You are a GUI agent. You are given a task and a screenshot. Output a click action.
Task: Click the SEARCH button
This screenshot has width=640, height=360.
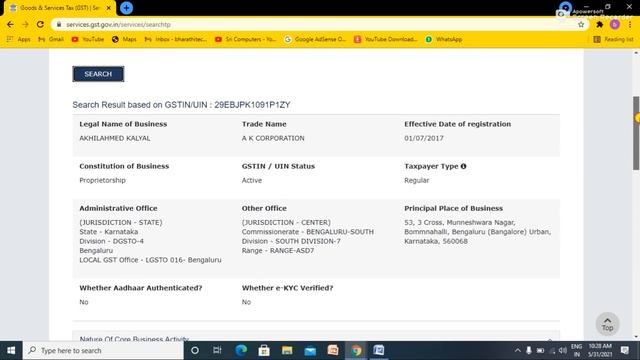(x=98, y=74)
